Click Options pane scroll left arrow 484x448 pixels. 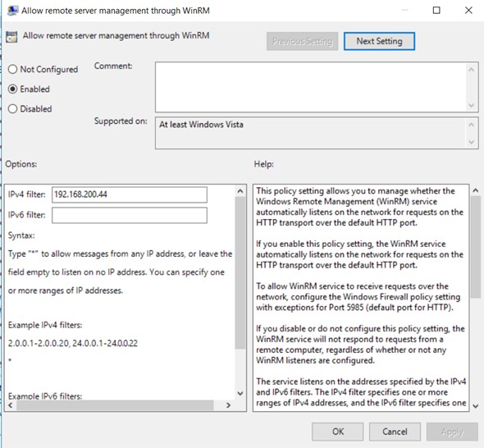11,405
